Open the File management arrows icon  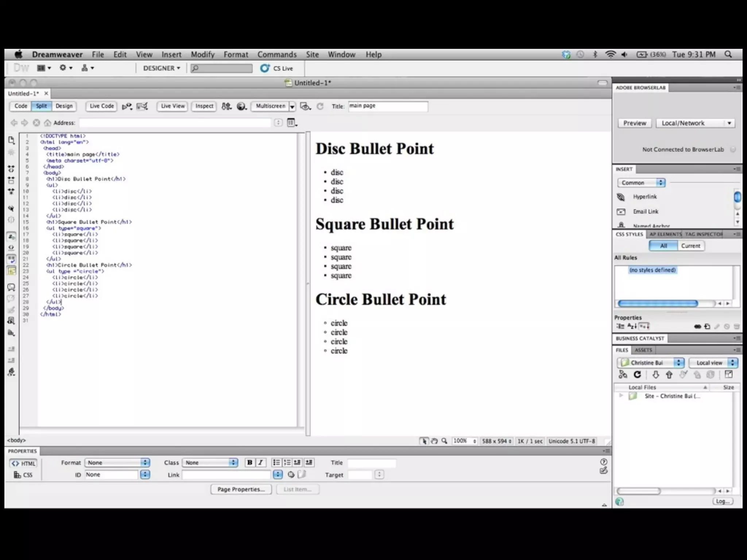[x=226, y=106]
